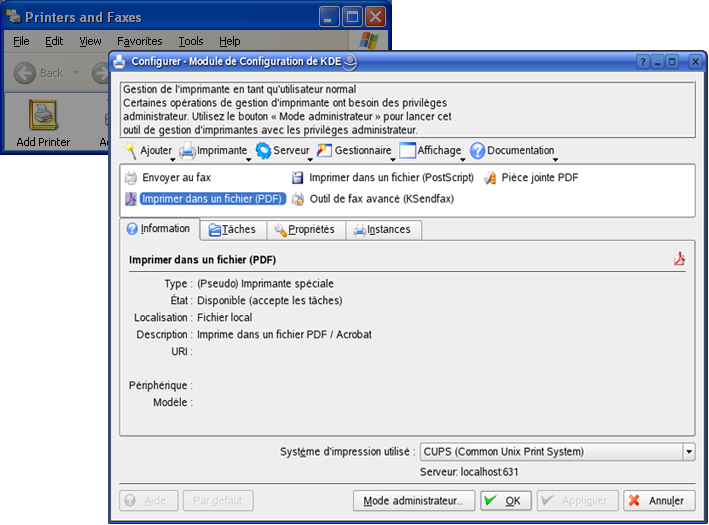
Task: Click the Back arrow in Printers and Faxes
Action: point(25,73)
